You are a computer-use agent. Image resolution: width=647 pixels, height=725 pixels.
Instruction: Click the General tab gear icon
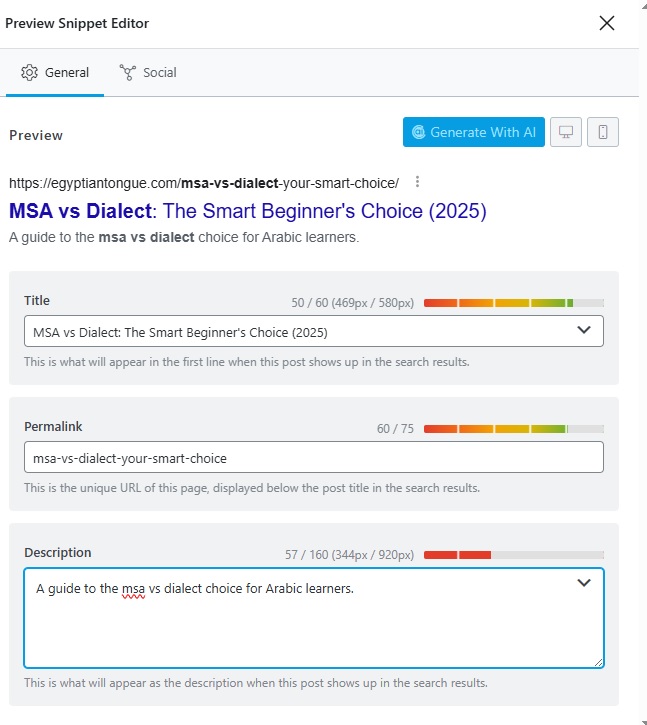tap(29, 72)
